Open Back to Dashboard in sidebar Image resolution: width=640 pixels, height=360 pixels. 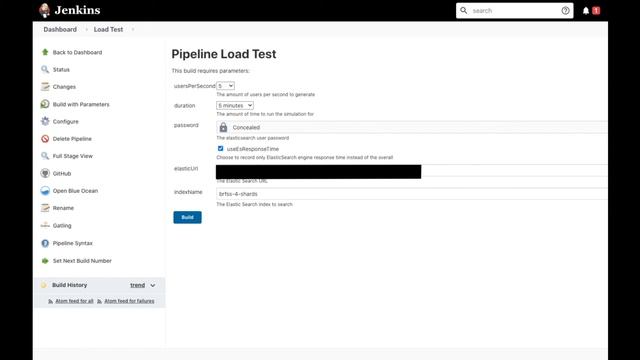click(x=78, y=52)
